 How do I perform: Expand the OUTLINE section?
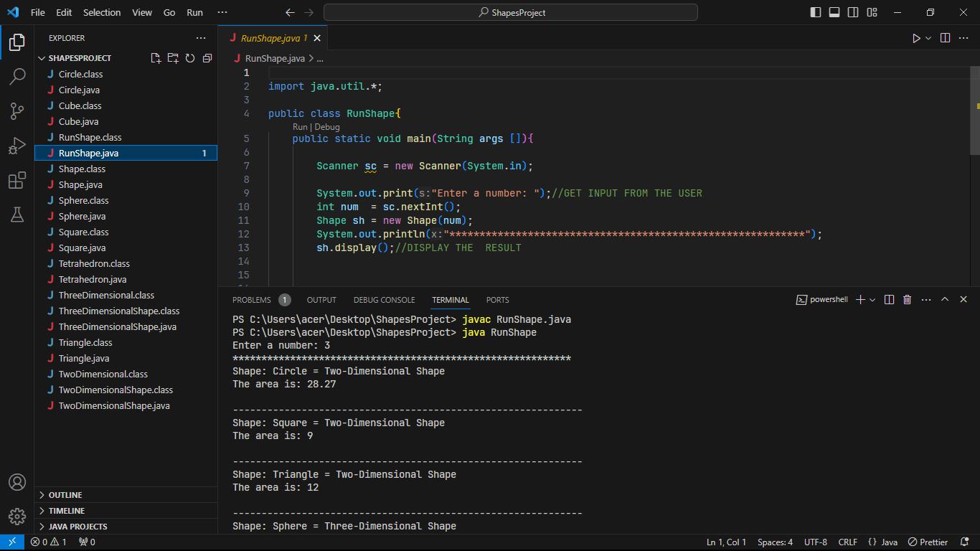click(126, 495)
